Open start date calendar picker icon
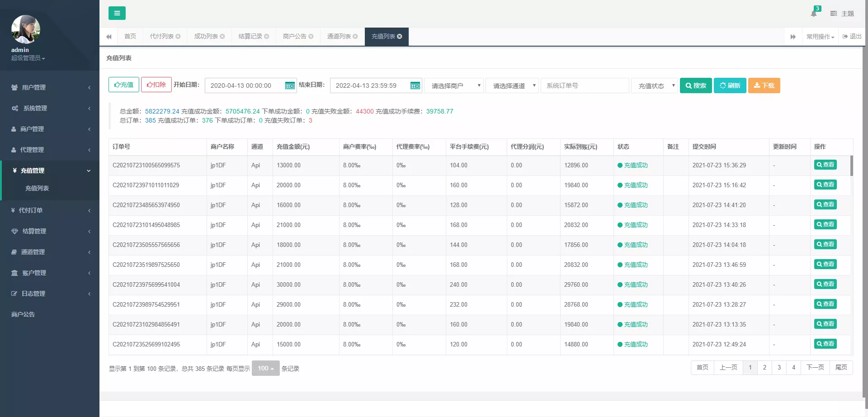868x417 pixels. coord(290,85)
